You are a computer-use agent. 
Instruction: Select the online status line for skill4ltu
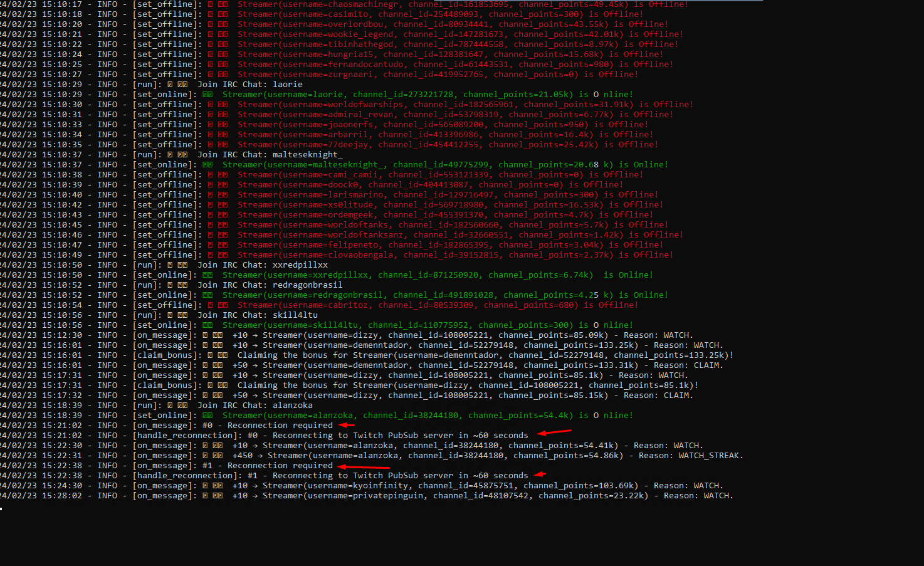tap(428, 325)
